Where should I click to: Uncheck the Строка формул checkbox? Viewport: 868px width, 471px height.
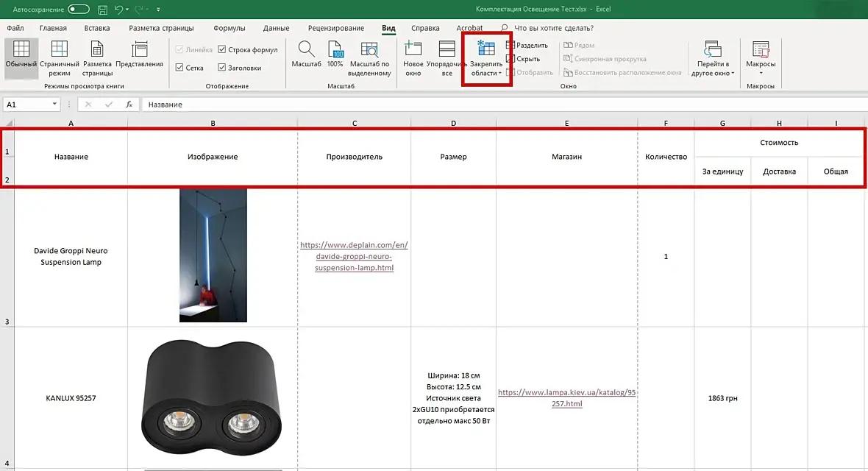(222, 50)
